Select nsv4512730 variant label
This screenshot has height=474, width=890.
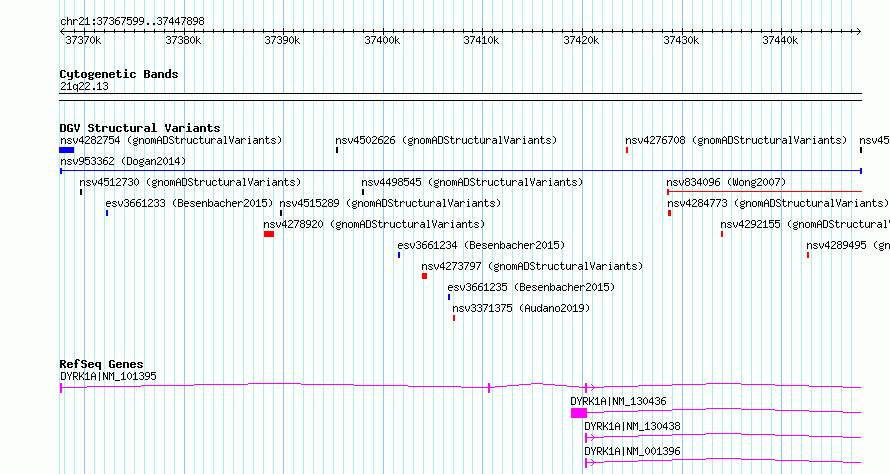coord(190,182)
